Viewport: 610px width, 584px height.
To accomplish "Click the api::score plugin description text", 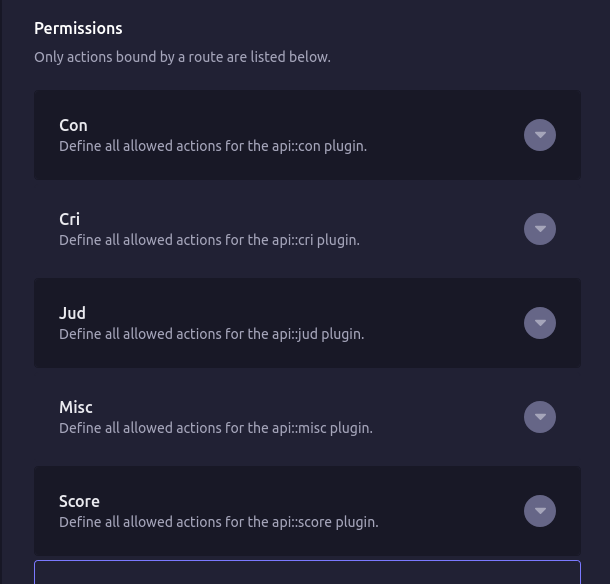I will click(219, 522).
